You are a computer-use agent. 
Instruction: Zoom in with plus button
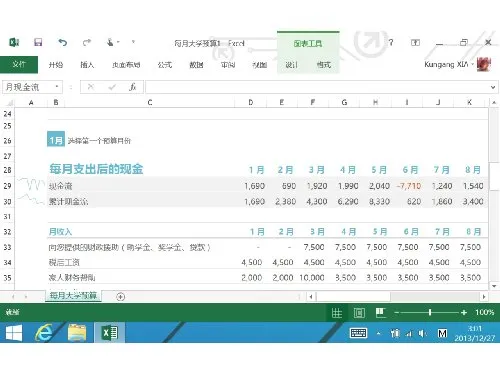point(464,313)
